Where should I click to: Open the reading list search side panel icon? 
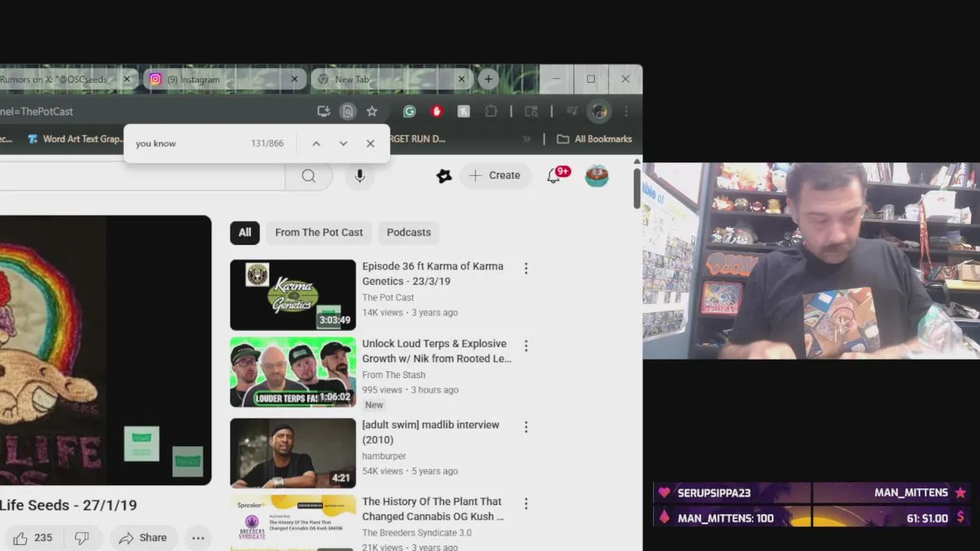531,112
